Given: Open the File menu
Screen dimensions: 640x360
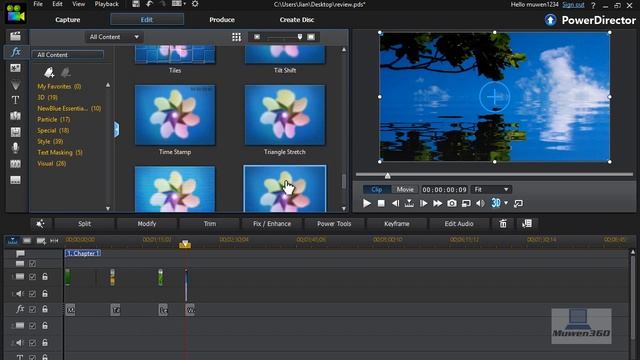Looking at the screenshot, I should tap(38, 4).
